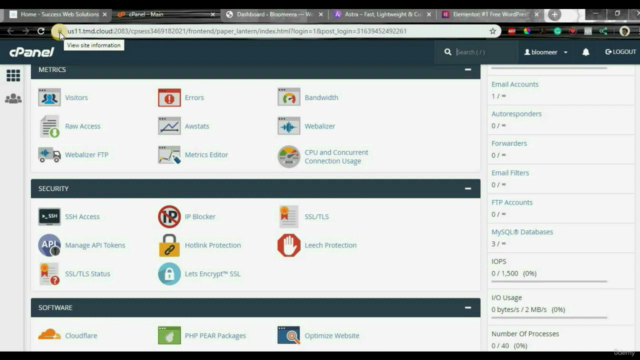The width and height of the screenshot is (640, 360).
Task: Open the Email Accounts statistics link
Action: coord(515,84)
